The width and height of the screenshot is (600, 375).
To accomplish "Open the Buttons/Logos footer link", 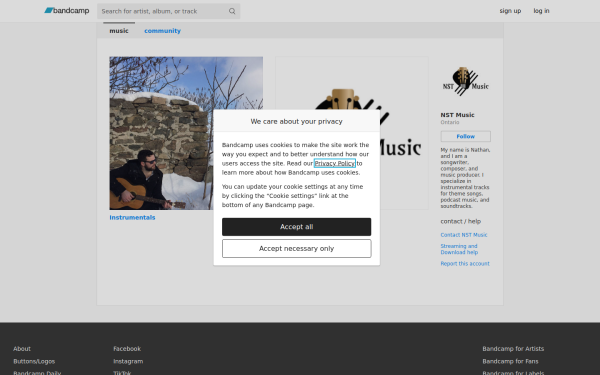I will pyautogui.click(x=34, y=361).
